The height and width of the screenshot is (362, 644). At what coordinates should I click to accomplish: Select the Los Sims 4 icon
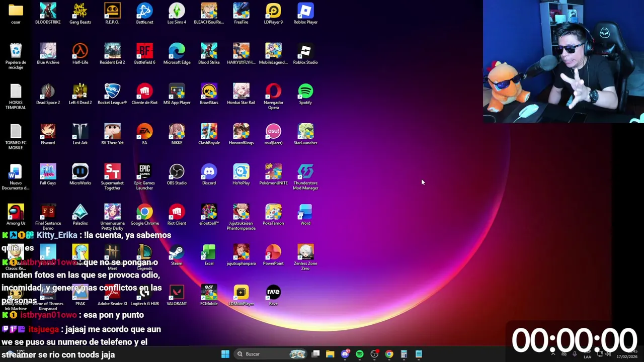coord(177,14)
